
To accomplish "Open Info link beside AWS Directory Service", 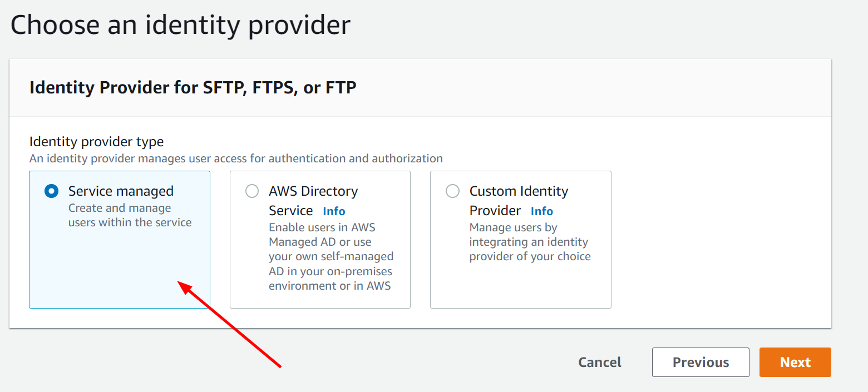I will click(334, 211).
